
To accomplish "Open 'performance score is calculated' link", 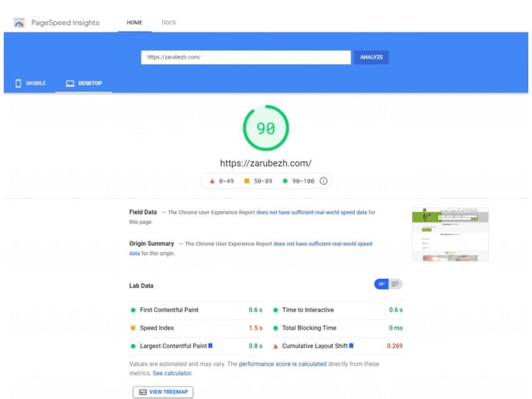I will [x=282, y=364].
